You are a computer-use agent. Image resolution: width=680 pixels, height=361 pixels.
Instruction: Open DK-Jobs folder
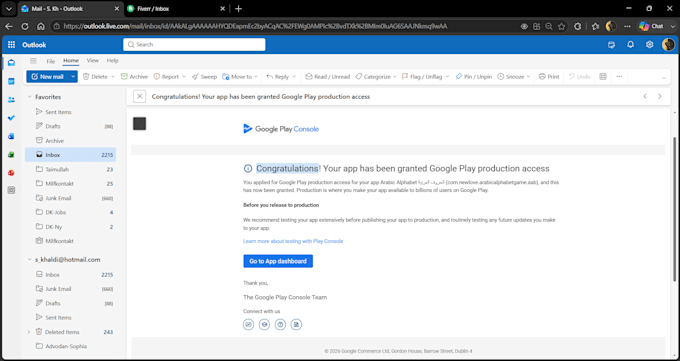tap(70, 212)
